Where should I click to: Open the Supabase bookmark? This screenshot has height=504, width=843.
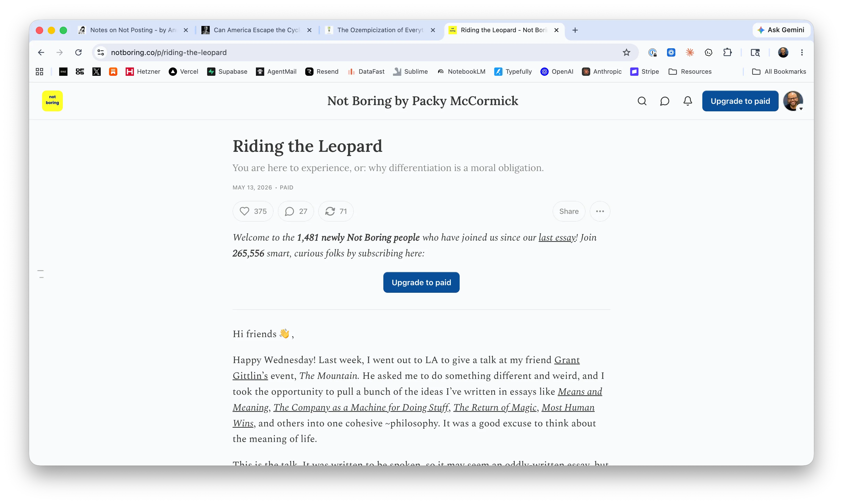point(227,71)
